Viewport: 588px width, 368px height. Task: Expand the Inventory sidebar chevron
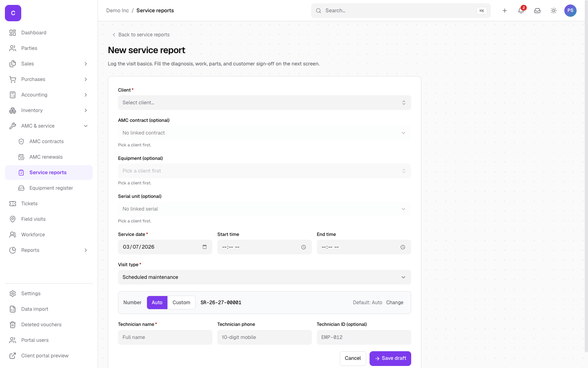click(86, 110)
